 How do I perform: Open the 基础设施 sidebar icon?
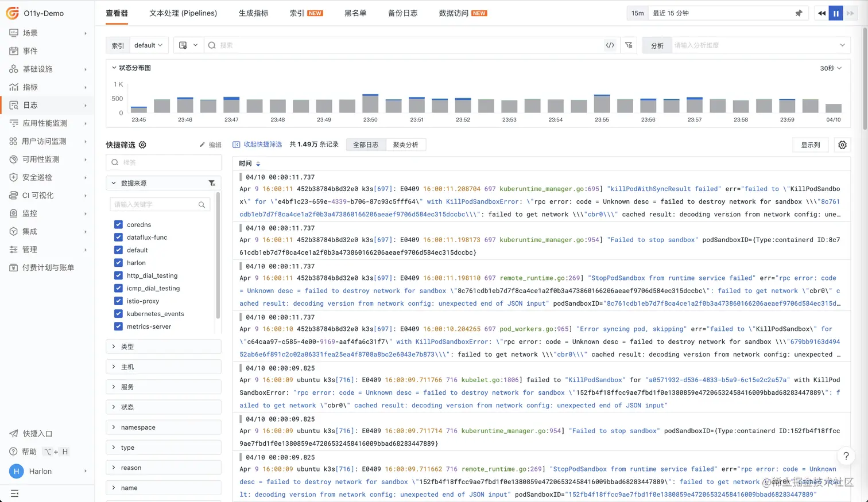14,69
